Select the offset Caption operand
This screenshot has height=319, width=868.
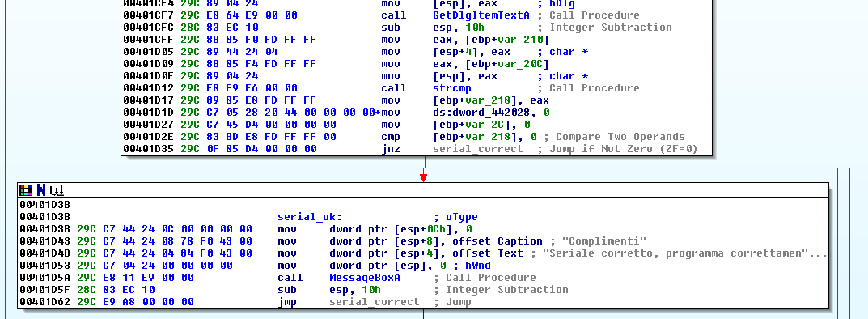498,241
